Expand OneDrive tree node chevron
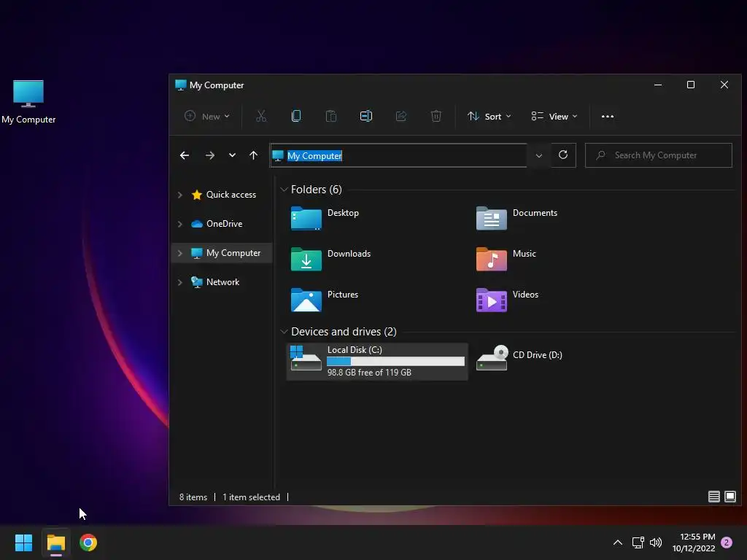 [x=179, y=224]
